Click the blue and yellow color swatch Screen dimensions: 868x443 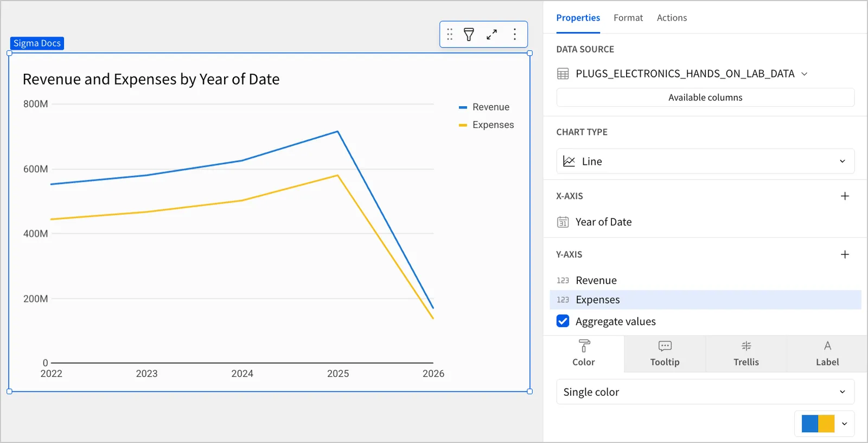click(x=818, y=424)
